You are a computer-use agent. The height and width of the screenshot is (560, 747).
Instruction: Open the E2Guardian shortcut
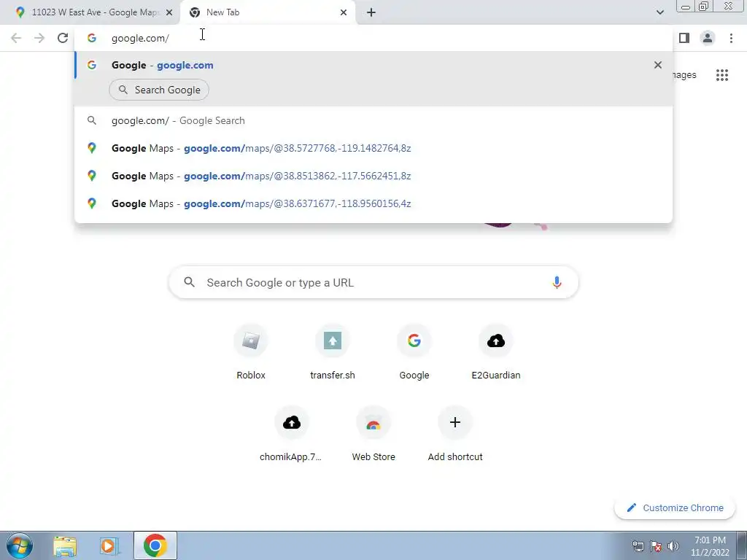496,352
